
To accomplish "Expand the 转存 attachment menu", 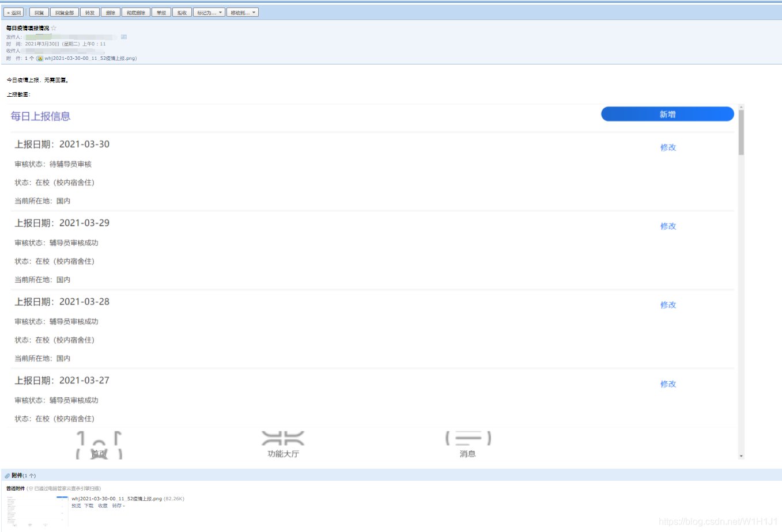I will coord(118,506).
